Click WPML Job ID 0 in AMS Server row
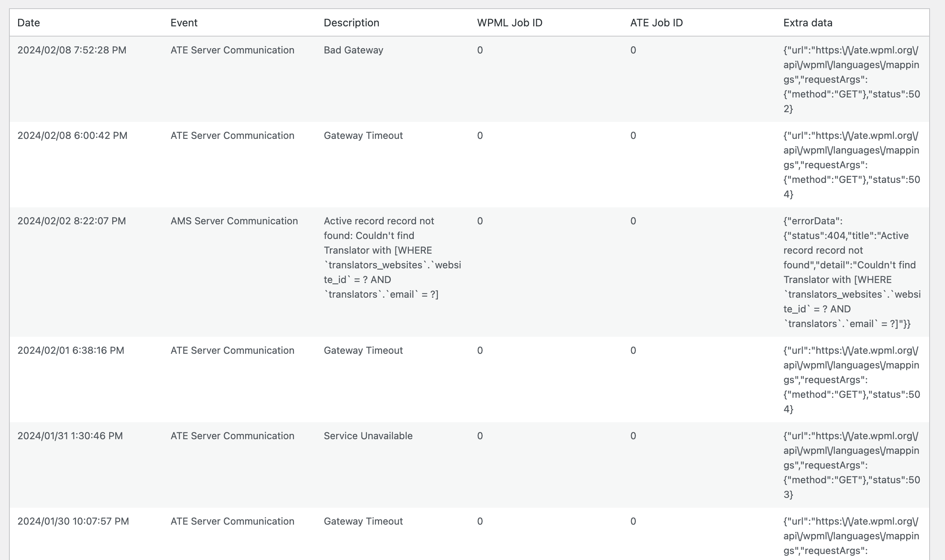 click(480, 221)
